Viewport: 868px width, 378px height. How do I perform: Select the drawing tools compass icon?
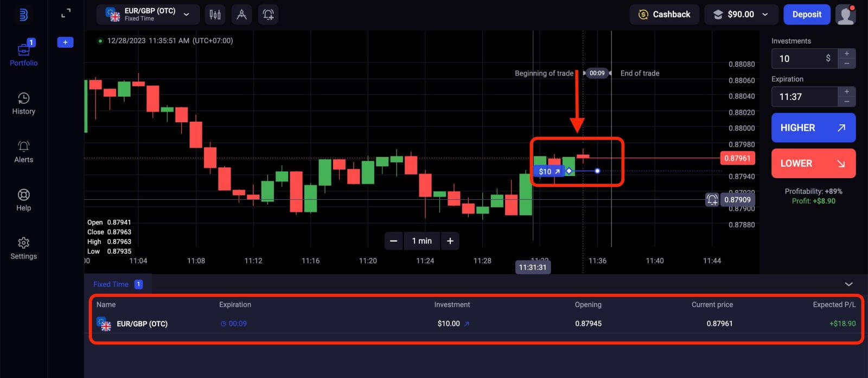[x=242, y=15]
